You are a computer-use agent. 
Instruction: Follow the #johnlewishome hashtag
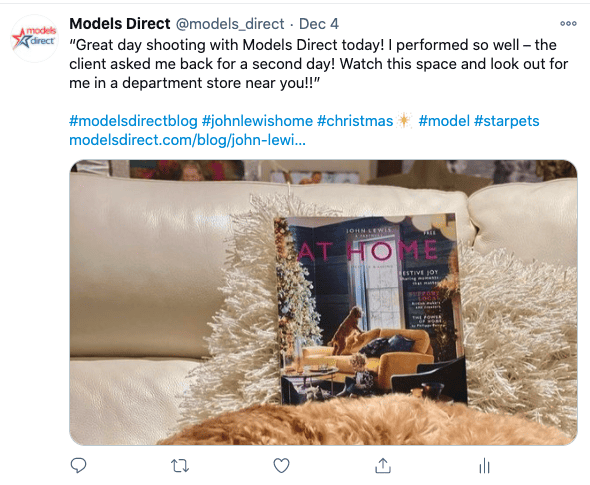coord(257,121)
